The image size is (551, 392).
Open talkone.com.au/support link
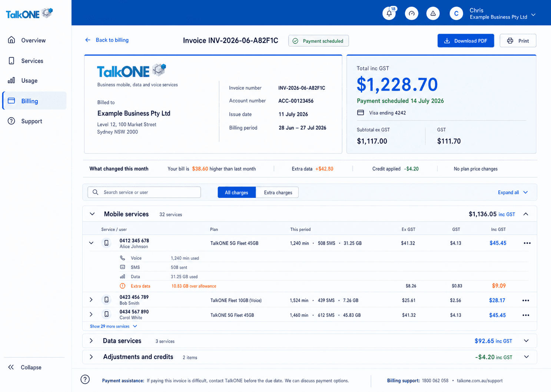point(480,381)
